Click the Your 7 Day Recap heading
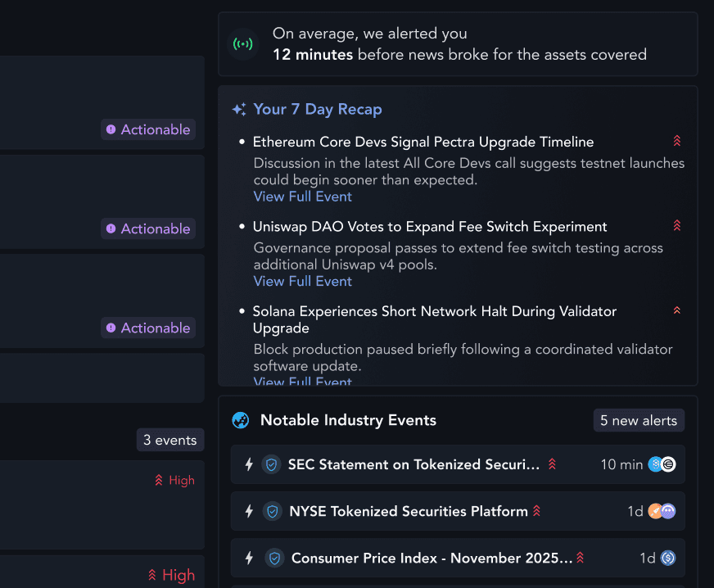714x588 pixels. pyautogui.click(x=318, y=109)
